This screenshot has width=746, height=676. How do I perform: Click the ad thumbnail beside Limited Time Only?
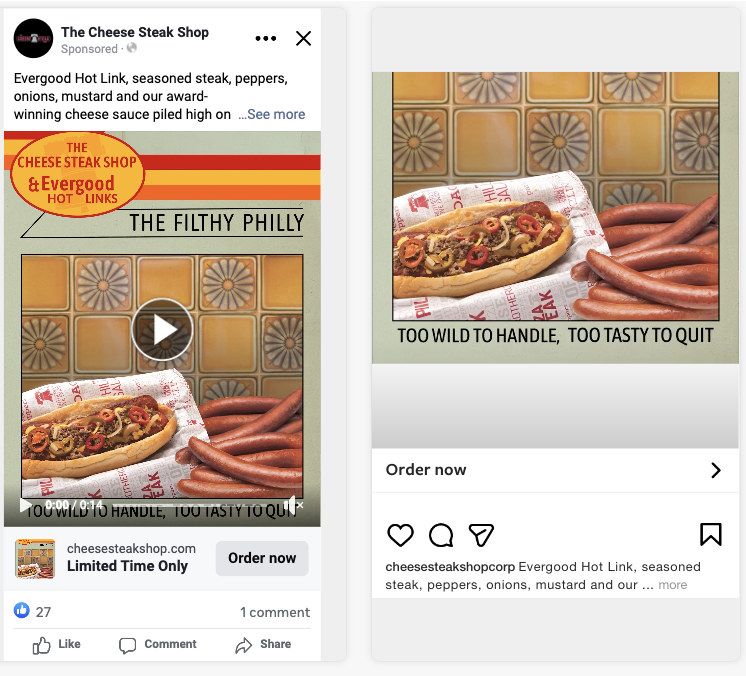pyautogui.click(x=35, y=558)
